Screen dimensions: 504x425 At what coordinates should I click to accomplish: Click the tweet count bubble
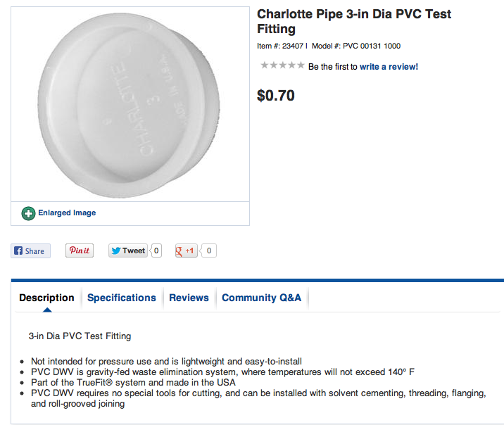156,250
